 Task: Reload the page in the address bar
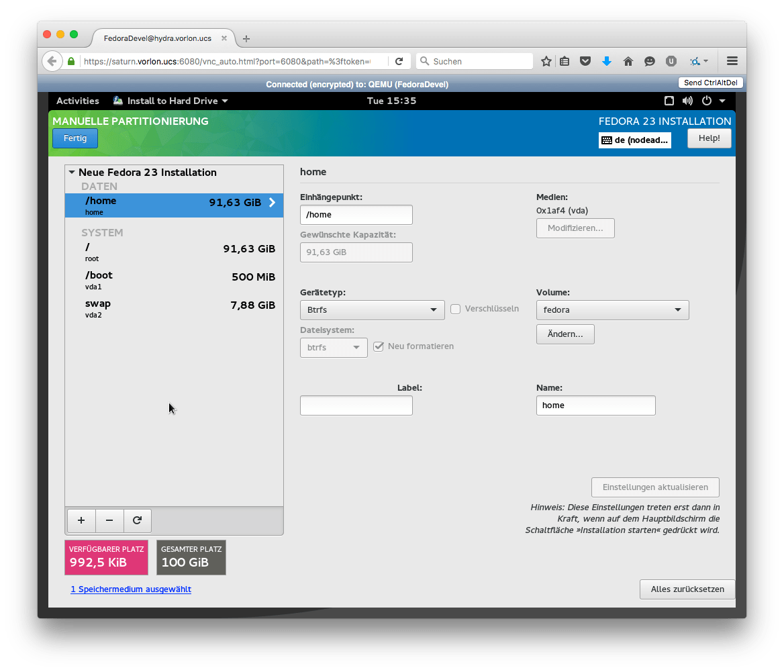point(399,61)
